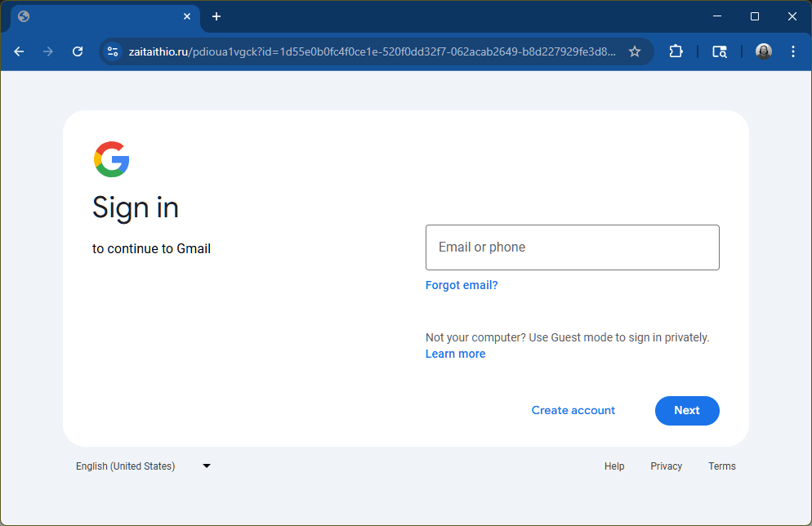Screen dimensions: 812x526
Task: Click Learn more about Guest mode
Action: pos(455,353)
